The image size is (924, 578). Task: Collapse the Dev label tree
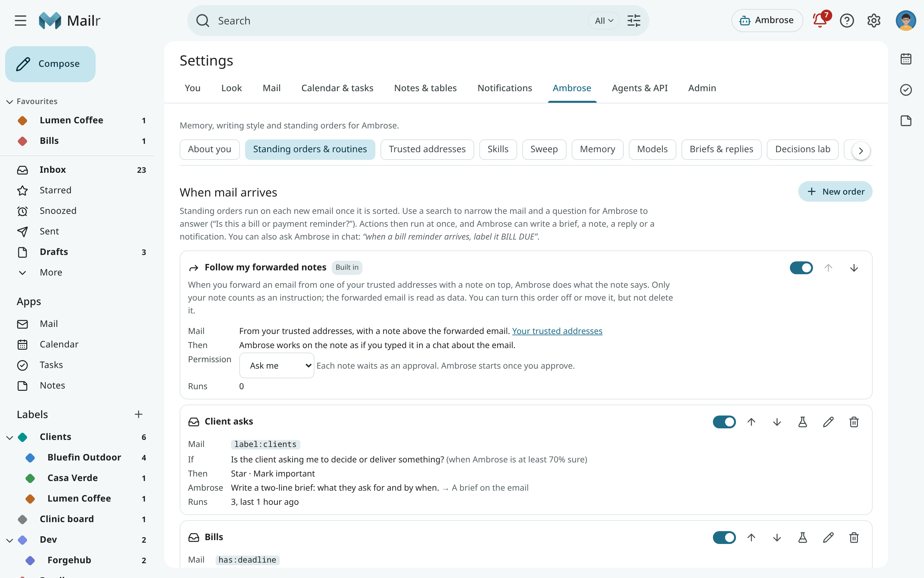coord(10,540)
